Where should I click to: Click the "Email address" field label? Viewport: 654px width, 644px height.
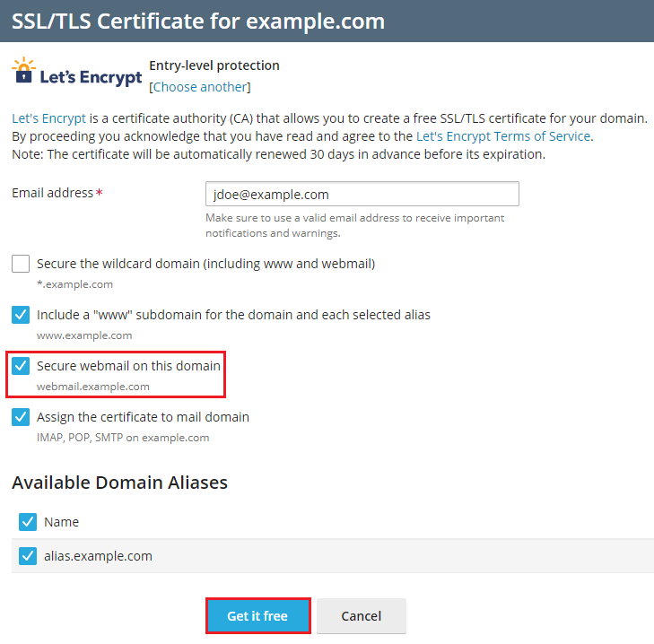(52, 193)
